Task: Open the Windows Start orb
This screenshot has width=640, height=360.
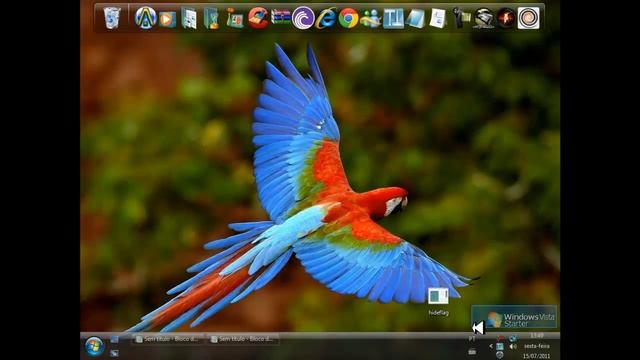Action: coord(94,347)
